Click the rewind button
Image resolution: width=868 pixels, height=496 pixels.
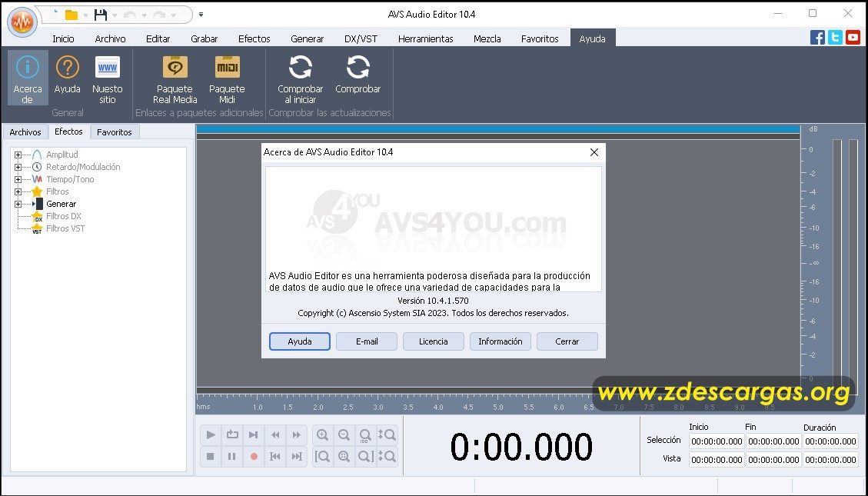(x=275, y=435)
